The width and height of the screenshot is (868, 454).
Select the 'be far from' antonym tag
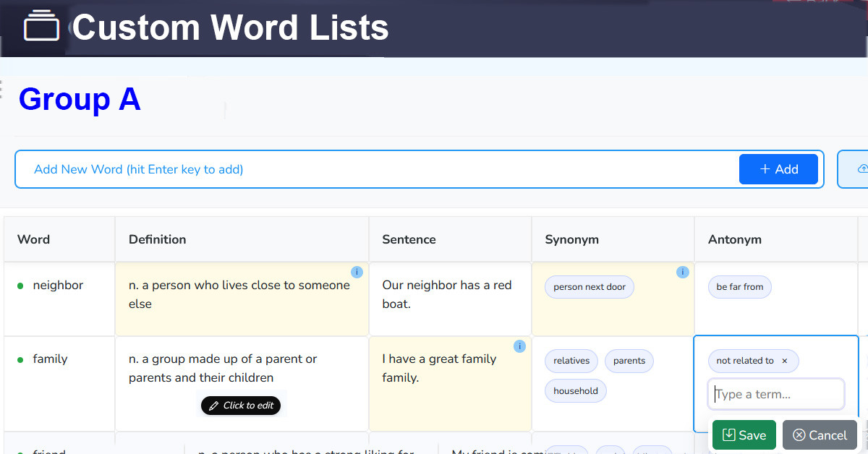click(x=739, y=287)
